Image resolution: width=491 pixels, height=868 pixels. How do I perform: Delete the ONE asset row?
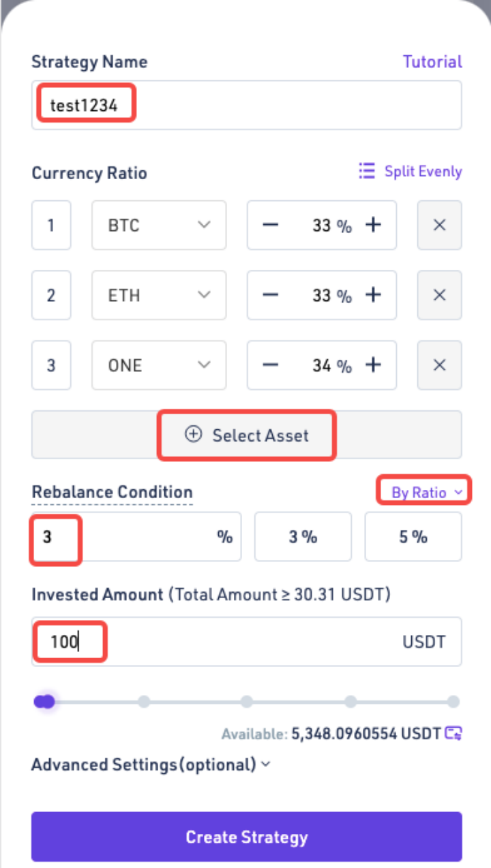[439, 365]
